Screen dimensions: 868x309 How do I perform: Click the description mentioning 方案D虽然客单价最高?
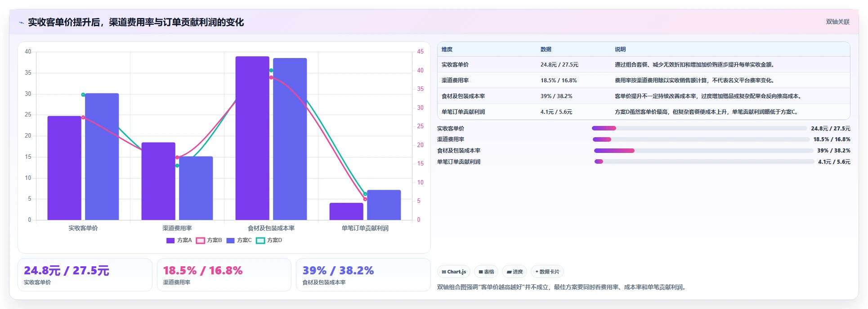click(706, 112)
